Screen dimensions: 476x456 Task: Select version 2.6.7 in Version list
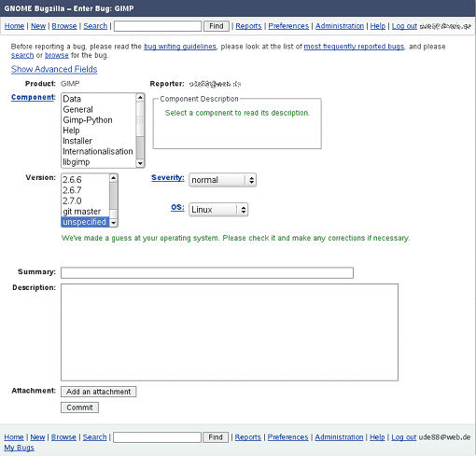(x=86, y=190)
